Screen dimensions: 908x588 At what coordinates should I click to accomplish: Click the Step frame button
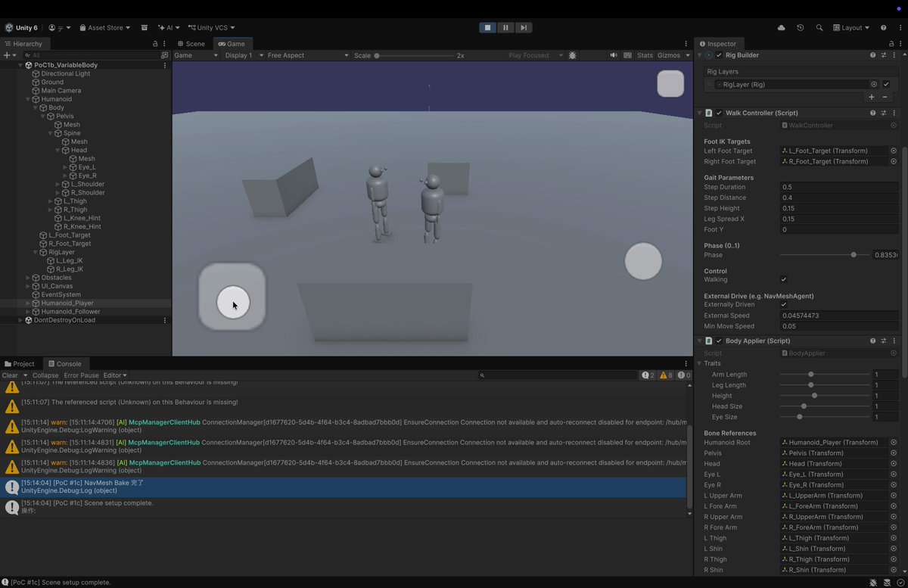coord(524,28)
